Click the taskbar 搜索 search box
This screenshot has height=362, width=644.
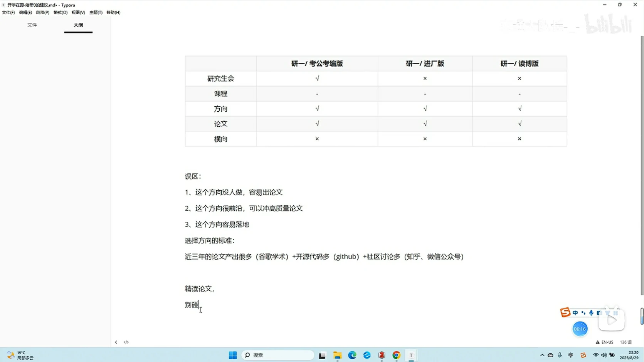[277, 355]
